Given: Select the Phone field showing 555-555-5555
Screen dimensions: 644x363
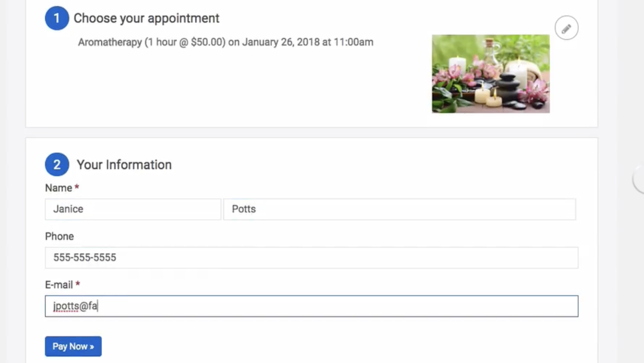Looking at the screenshot, I should [x=311, y=258].
